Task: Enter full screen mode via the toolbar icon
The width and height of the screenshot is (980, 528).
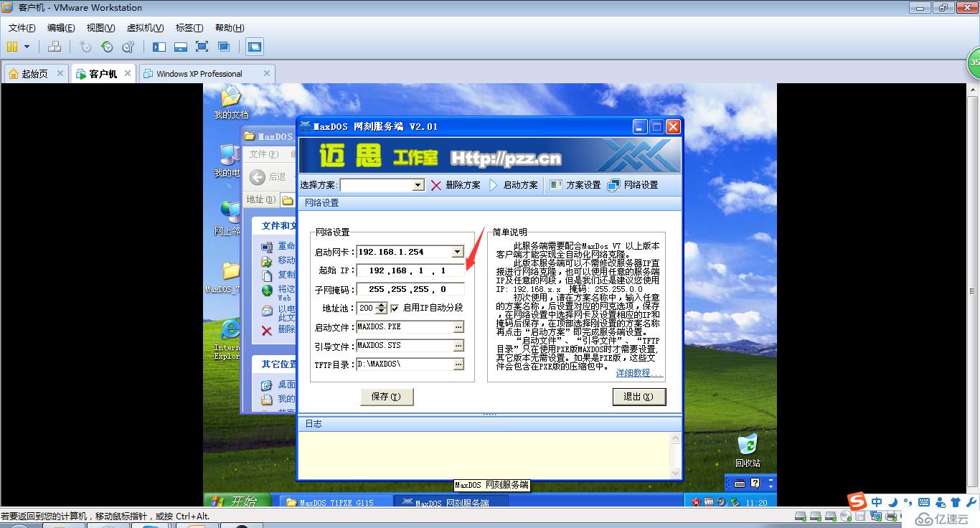Action: 202,47
